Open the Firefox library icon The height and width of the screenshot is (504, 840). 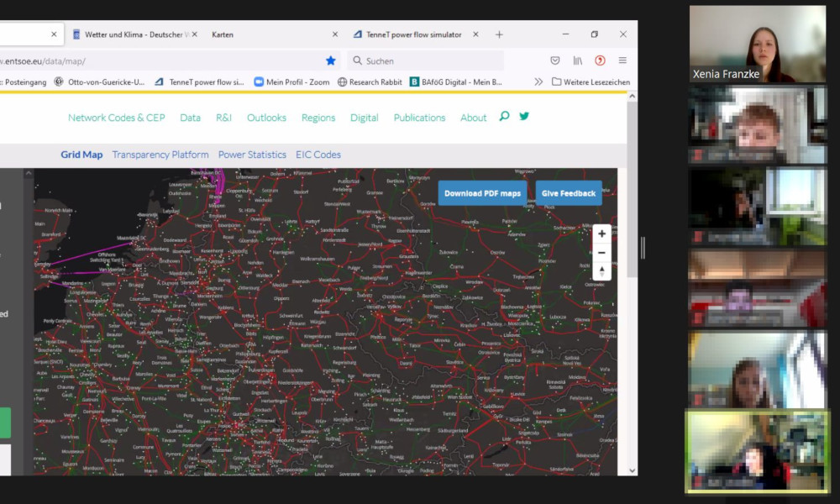tap(578, 60)
